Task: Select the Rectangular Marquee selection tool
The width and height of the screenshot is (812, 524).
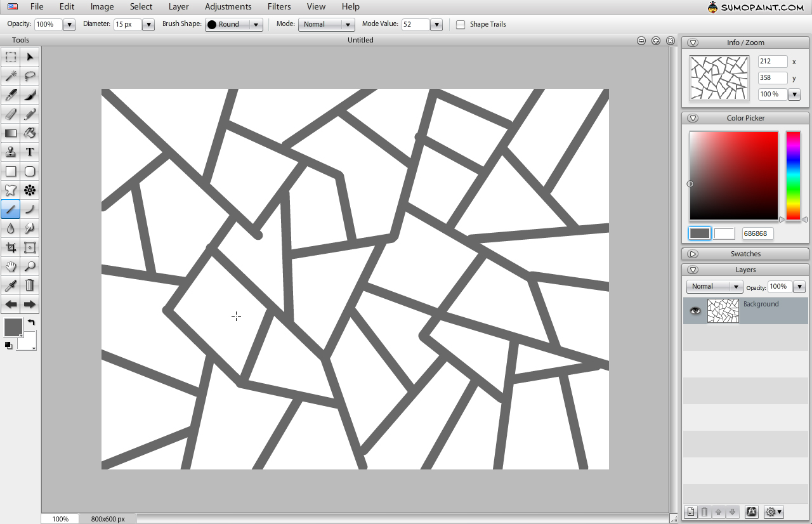Action: (x=11, y=57)
